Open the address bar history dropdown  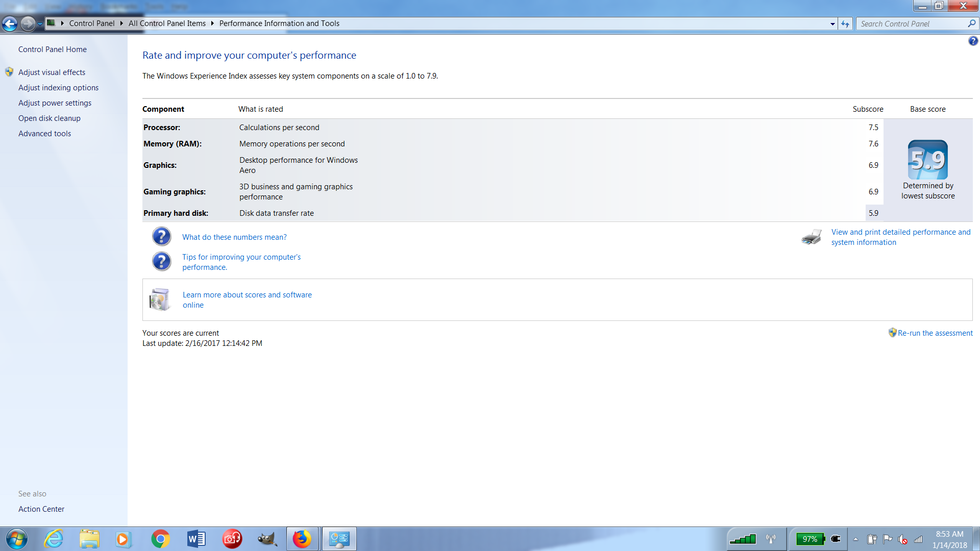tap(832, 23)
